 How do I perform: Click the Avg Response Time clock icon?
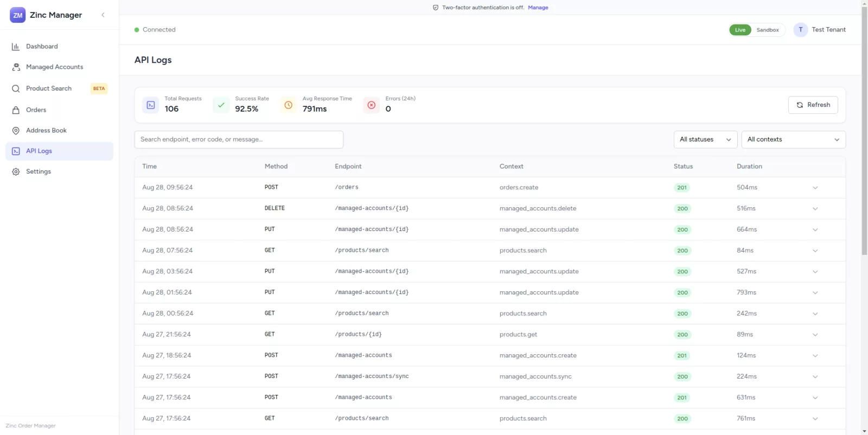tap(289, 105)
